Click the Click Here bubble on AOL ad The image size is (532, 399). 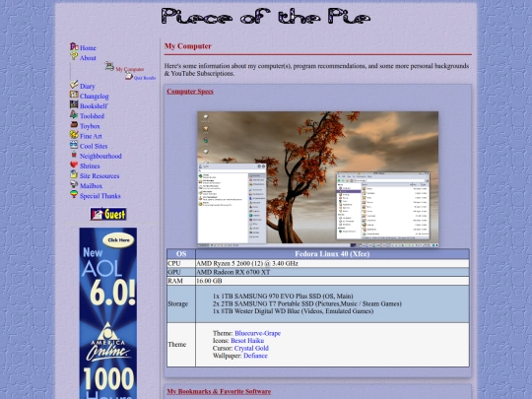[x=118, y=239]
